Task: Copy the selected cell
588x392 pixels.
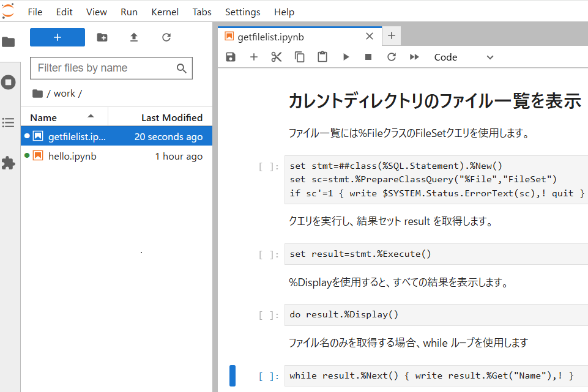Action: [299, 57]
